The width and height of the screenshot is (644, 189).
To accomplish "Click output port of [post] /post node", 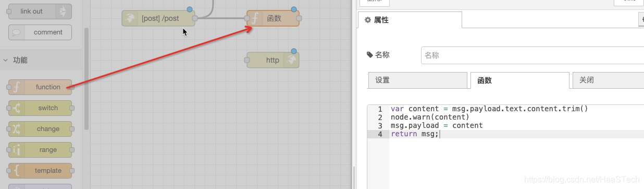I will pyautogui.click(x=195, y=18).
